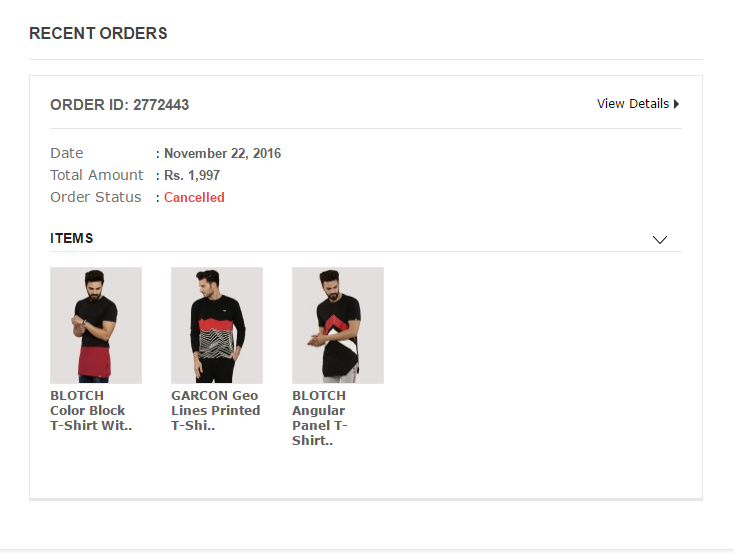Open the View Details link
734x553 pixels.
click(x=633, y=104)
